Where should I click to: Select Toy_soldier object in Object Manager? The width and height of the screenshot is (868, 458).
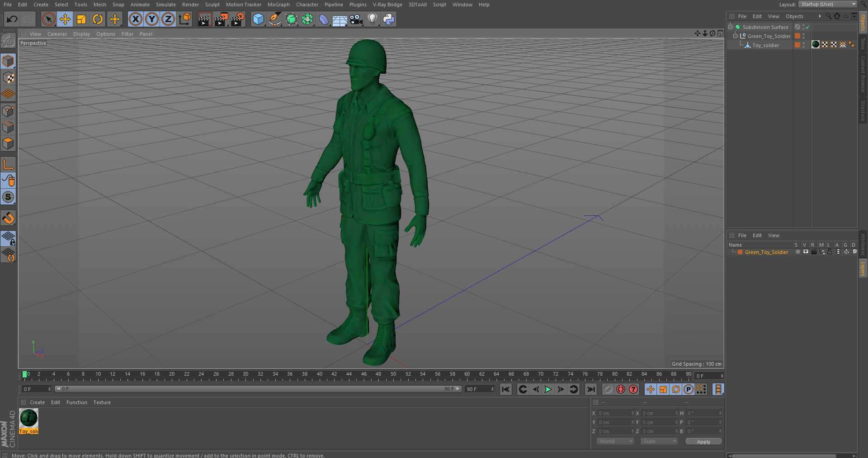[x=765, y=45]
